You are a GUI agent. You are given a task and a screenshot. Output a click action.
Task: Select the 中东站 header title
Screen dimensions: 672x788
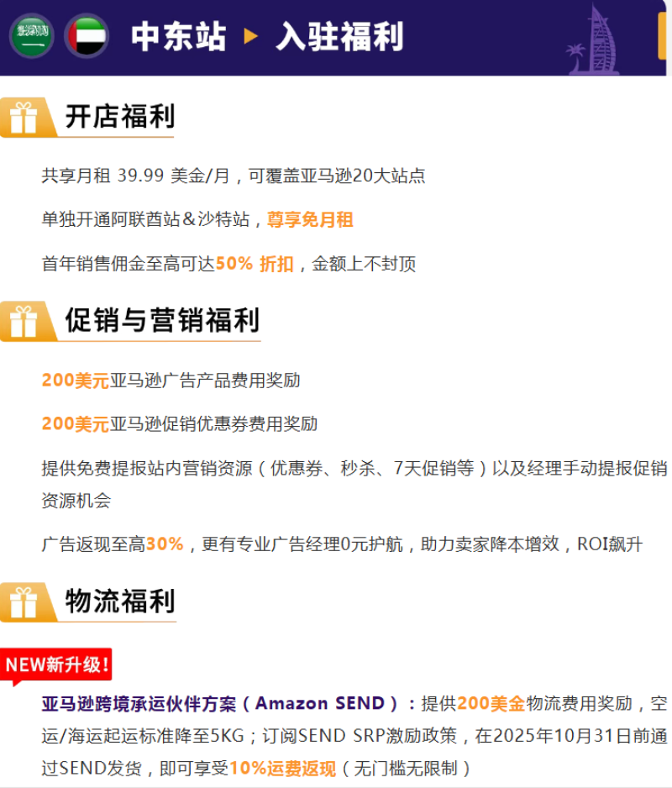(178, 36)
